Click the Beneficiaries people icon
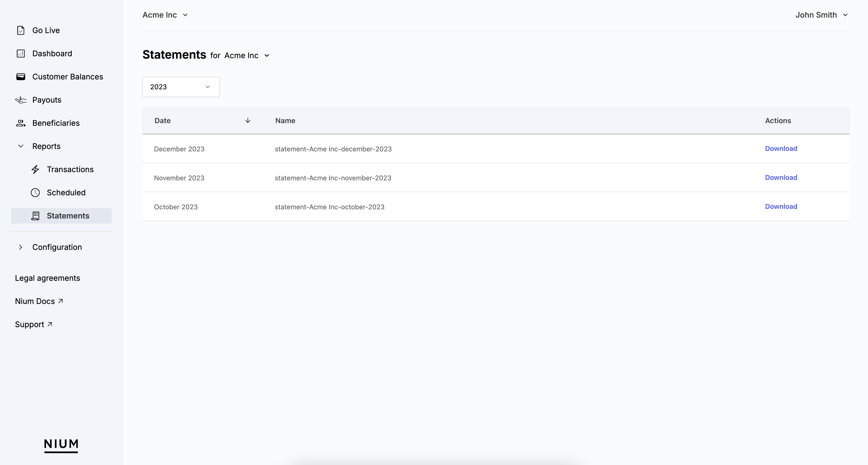 coord(21,123)
